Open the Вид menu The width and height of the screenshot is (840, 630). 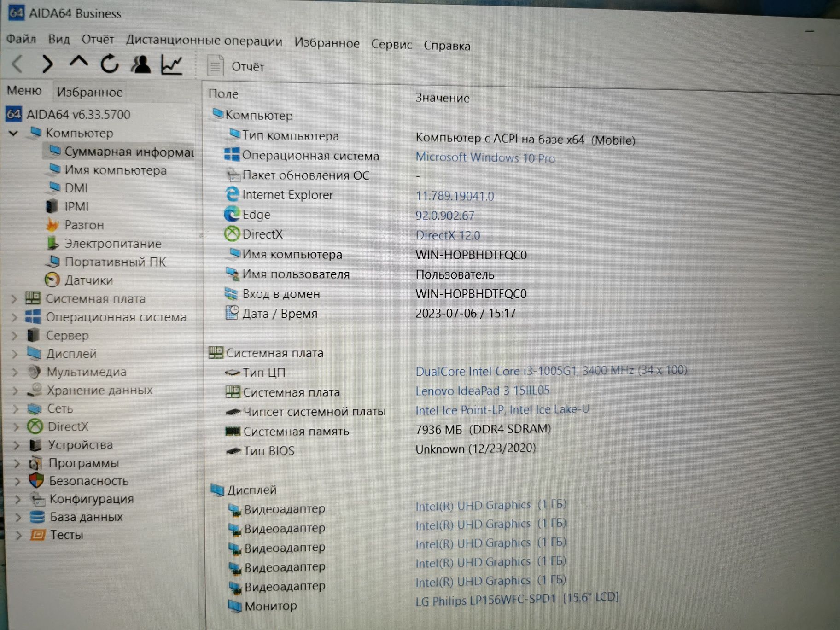pyautogui.click(x=59, y=40)
